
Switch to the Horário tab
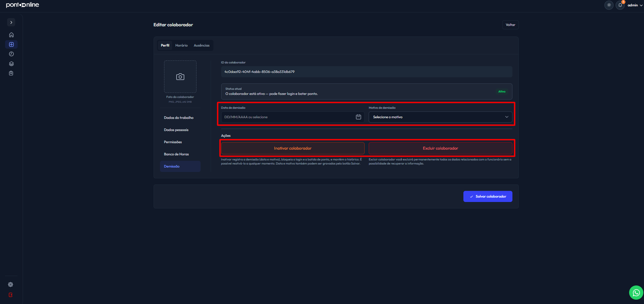(182, 45)
